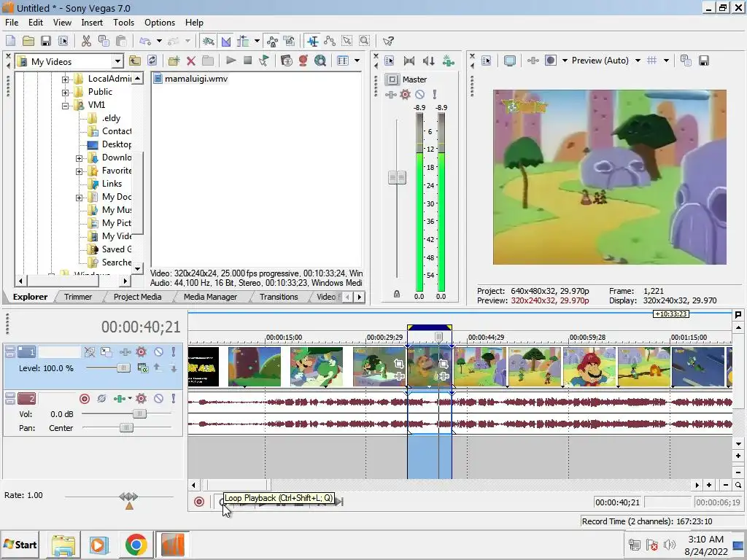
Task: Open the Tools menu
Action: pyautogui.click(x=123, y=23)
